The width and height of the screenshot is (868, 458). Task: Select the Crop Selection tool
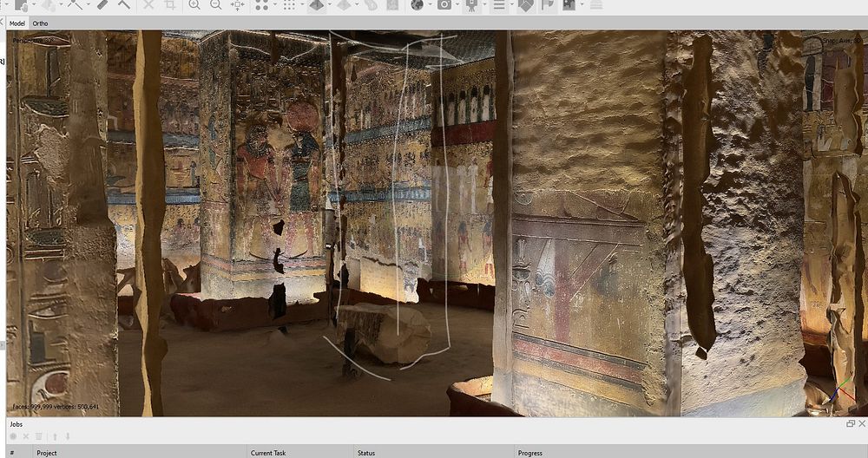point(169,4)
